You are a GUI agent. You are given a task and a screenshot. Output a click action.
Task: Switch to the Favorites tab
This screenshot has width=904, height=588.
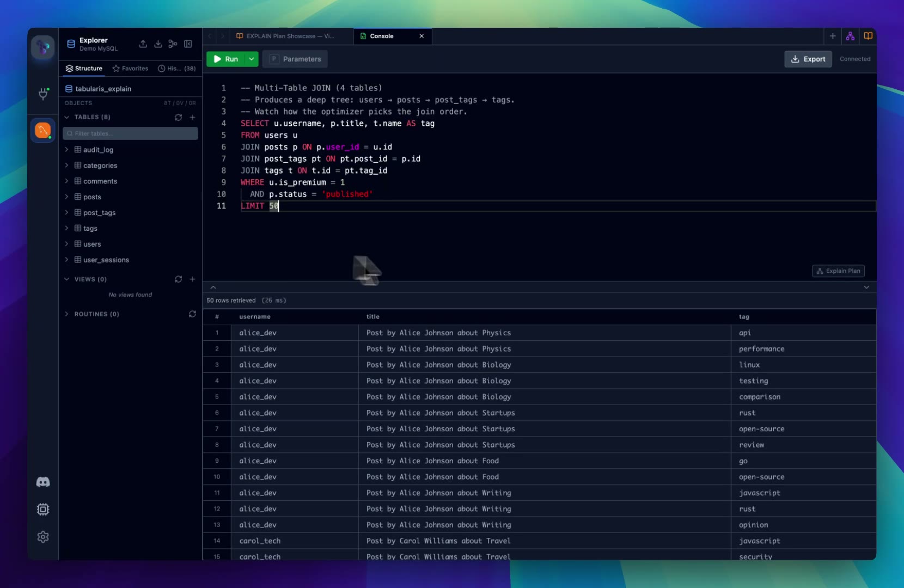[x=130, y=69]
